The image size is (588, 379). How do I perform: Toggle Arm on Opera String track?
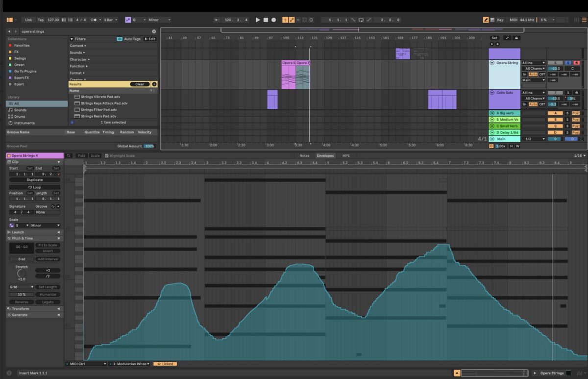pos(576,63)
